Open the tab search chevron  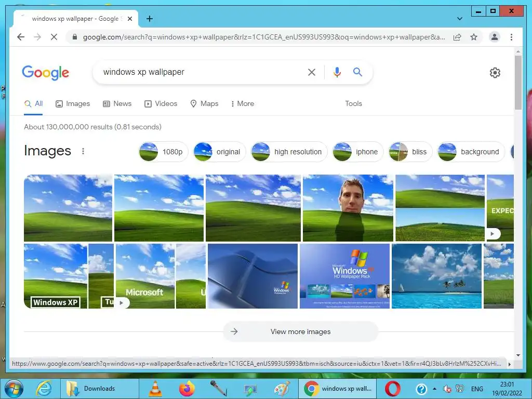(x=460, y=19)
